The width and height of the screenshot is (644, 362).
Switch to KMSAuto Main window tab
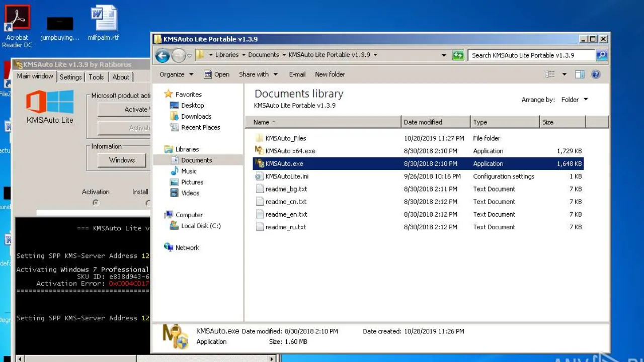pos(35,76)
